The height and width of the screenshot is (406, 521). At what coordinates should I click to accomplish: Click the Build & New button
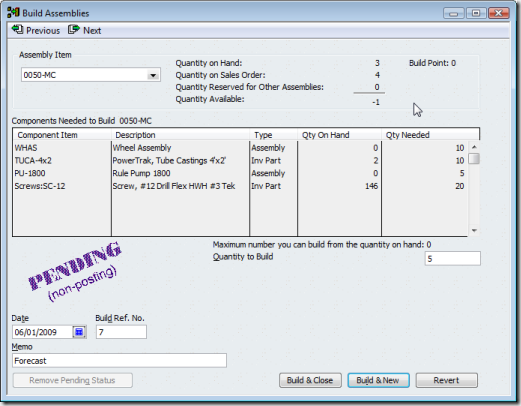(378, 380)
